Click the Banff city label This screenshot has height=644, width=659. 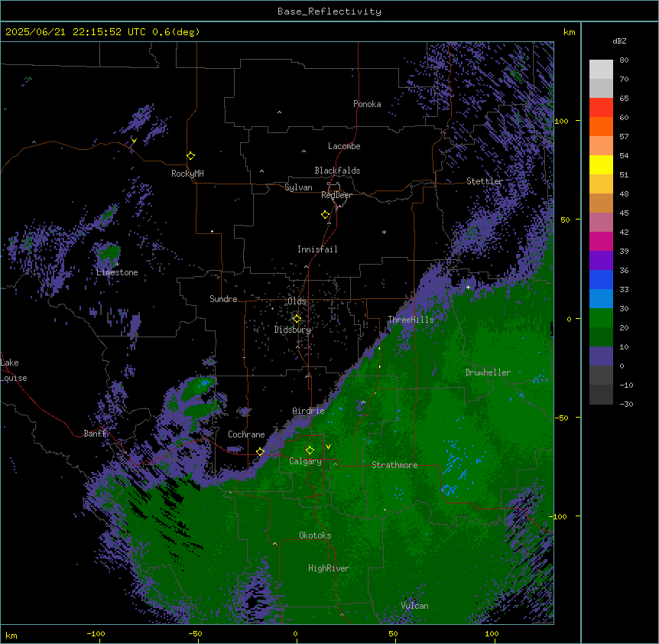pos(96,434)
